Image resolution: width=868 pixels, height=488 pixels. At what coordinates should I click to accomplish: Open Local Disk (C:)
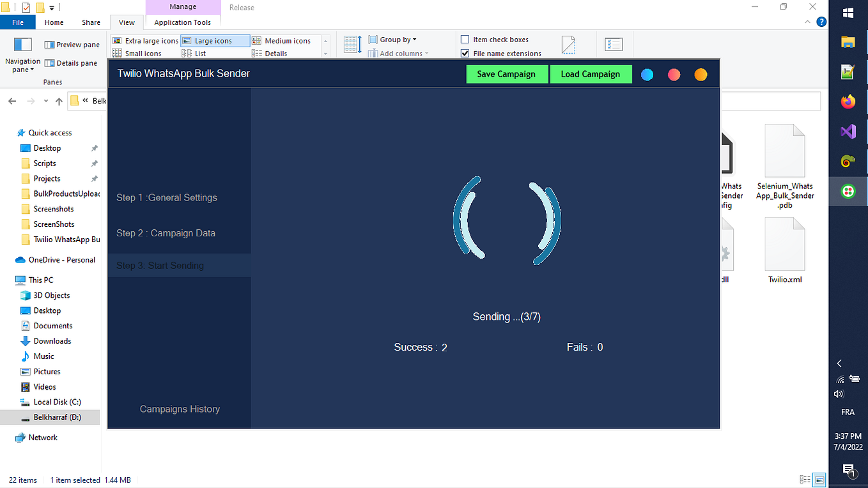50,402
